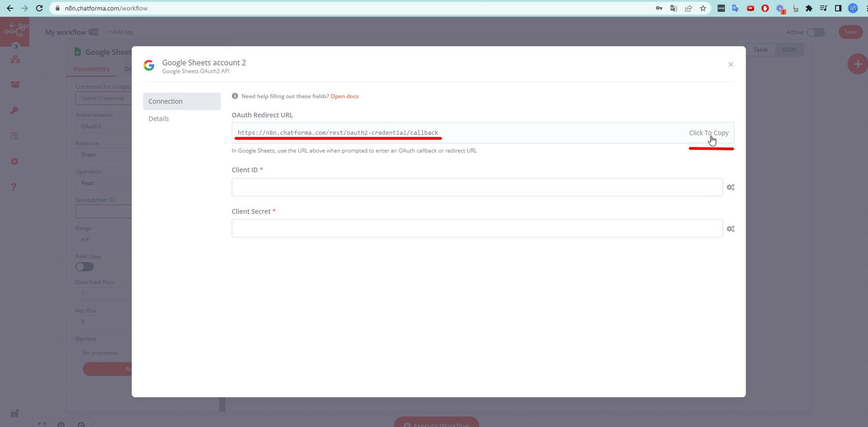Zoom in on the workflow canvas
868x427 pixels.
pos(61,424)
